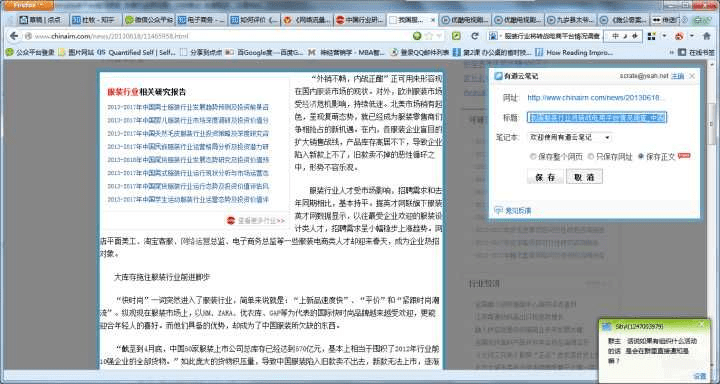Switch to the 九步路太特 tab
Screen dimensions: 720x384
[x=570, y=20]
